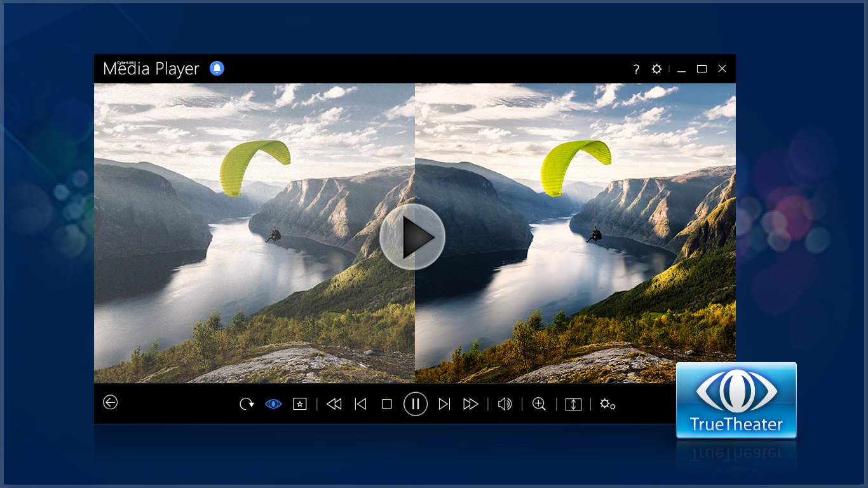
Task: Skip to the next video
Action: pyautogui.click(x=443, y=403)
